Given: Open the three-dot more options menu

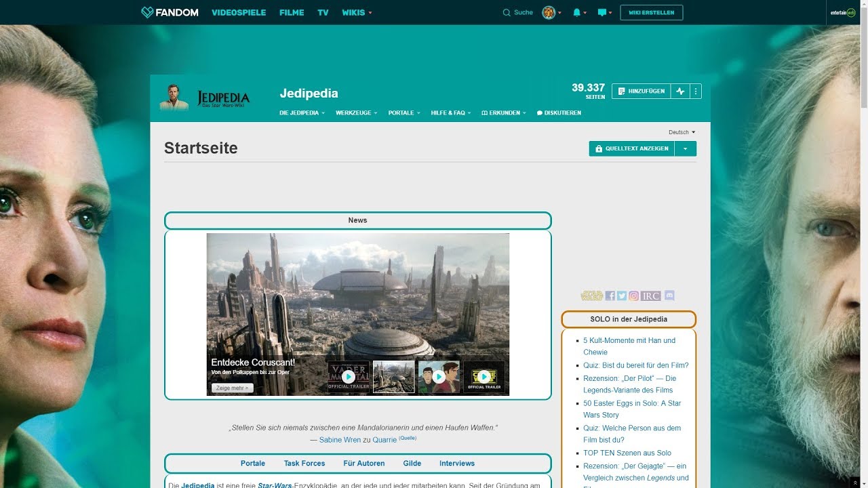Looking at the screenshot, I should [x=696, y=91].
